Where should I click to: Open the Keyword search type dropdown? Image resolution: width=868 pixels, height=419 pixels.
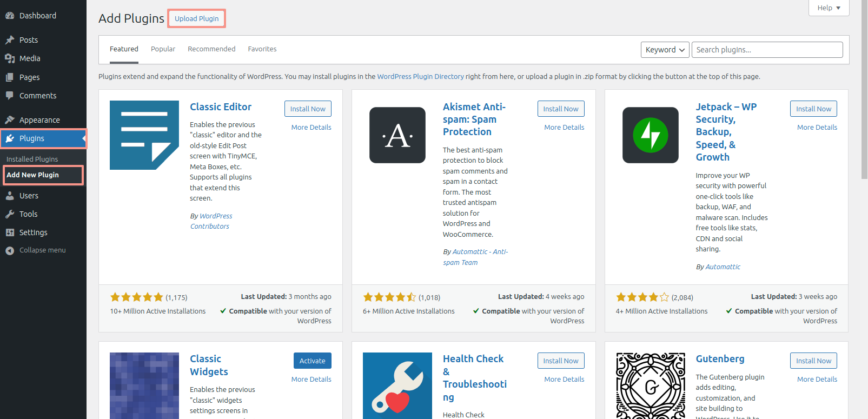(665, 50)
